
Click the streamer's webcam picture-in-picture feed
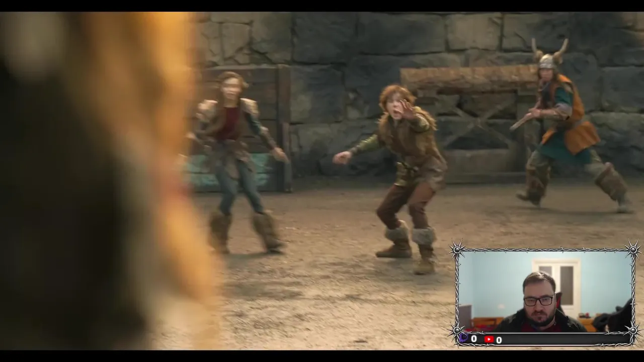coord(545,292)
